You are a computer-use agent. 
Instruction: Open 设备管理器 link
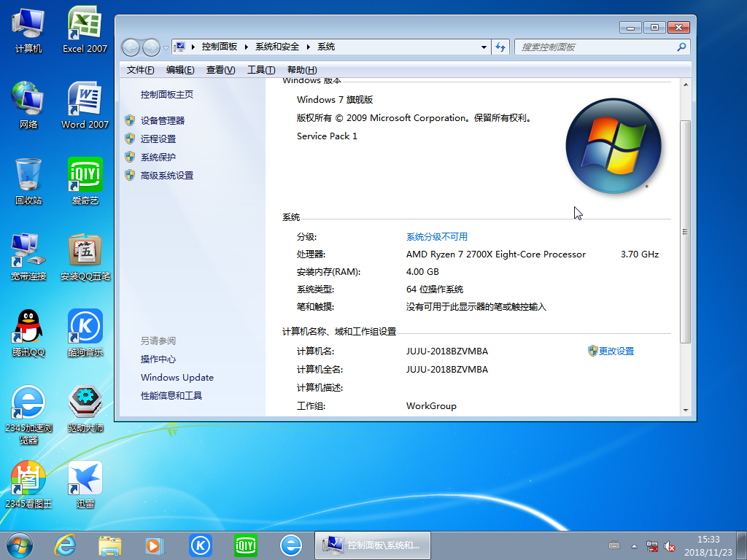[163, 120]
